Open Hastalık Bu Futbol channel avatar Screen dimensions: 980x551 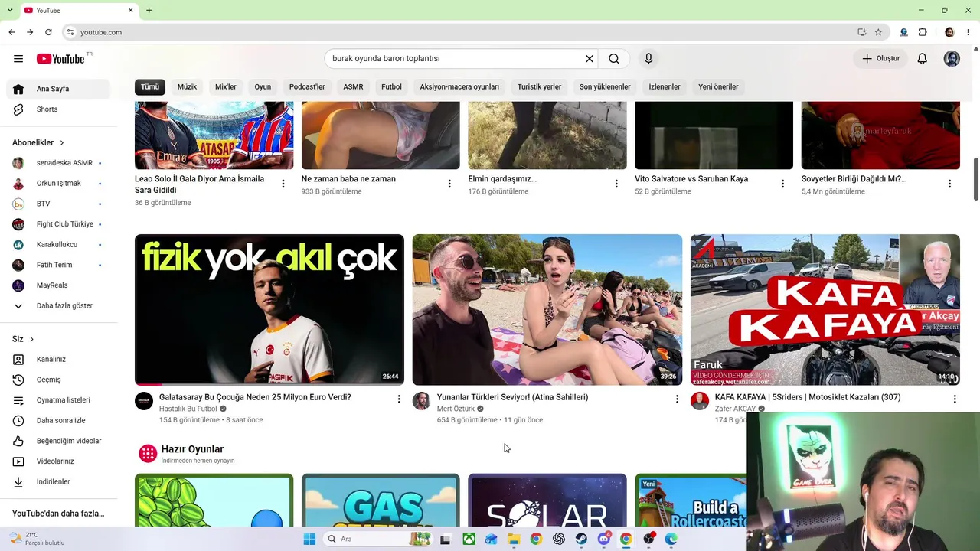tap(144, 401)
